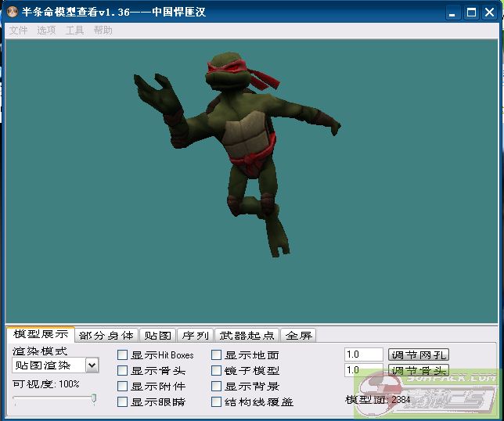Click the app icon in the title bar
The width and height of the screenshot is (504, 421).
pos(13,13)
